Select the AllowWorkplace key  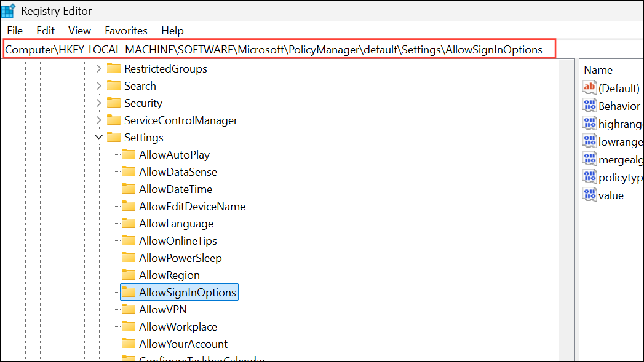pos(178,326)
